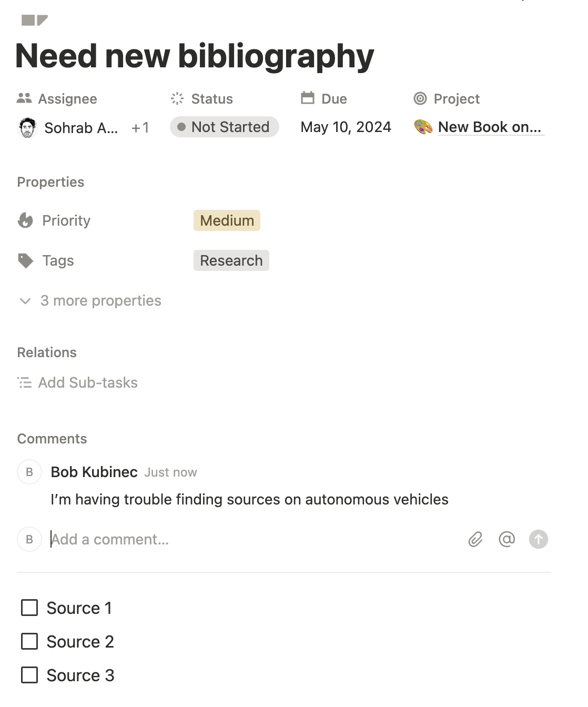This screenshot has width=588, height=707.
Task: Open the Medium priority selector
Action: point(227,220)
